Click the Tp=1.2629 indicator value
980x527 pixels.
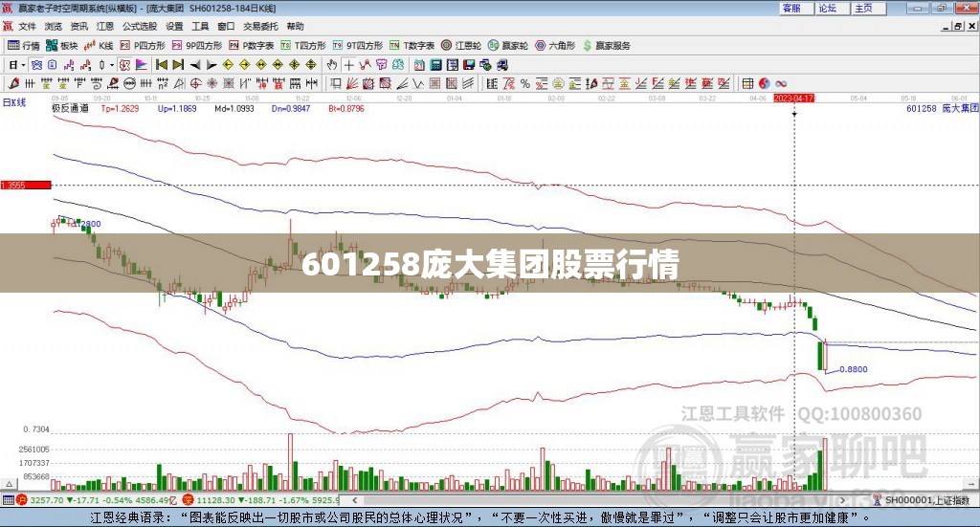click(120, 108)
